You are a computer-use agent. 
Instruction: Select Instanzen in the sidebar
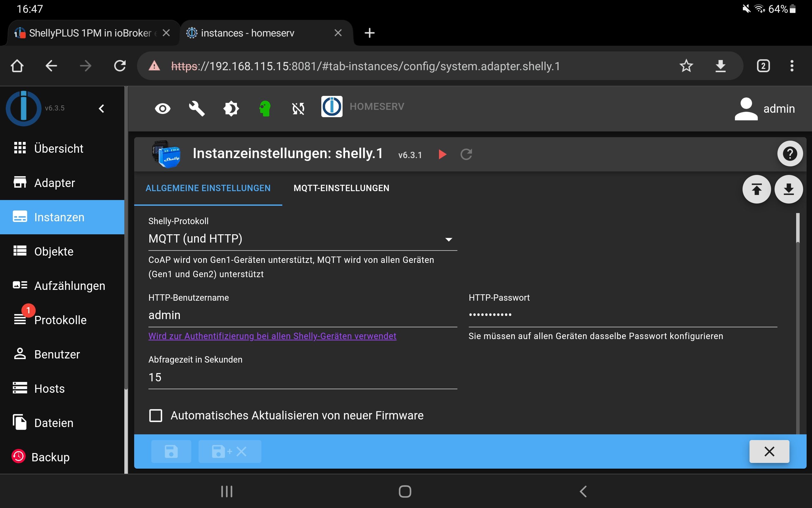[x=62, y=217]
